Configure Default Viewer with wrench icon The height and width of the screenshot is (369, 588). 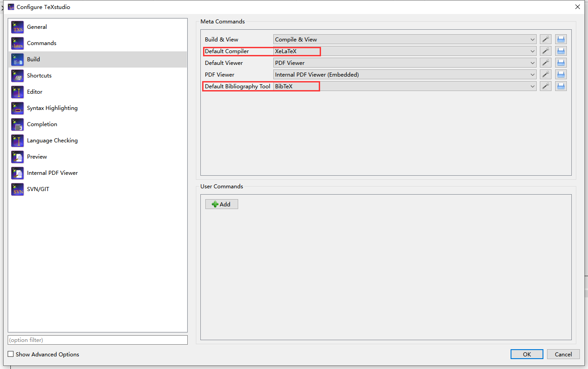pyautogui.click(x=546, y=63)
